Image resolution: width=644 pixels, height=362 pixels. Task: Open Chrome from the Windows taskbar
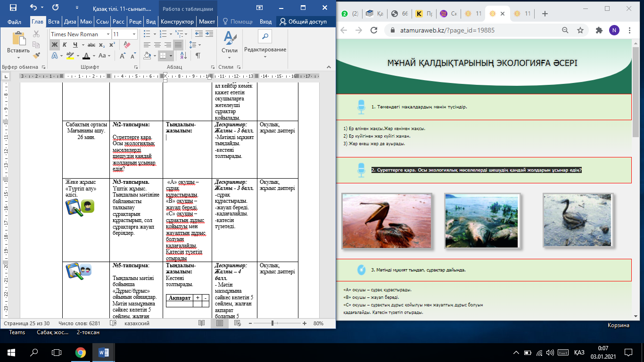click(80, 352)
